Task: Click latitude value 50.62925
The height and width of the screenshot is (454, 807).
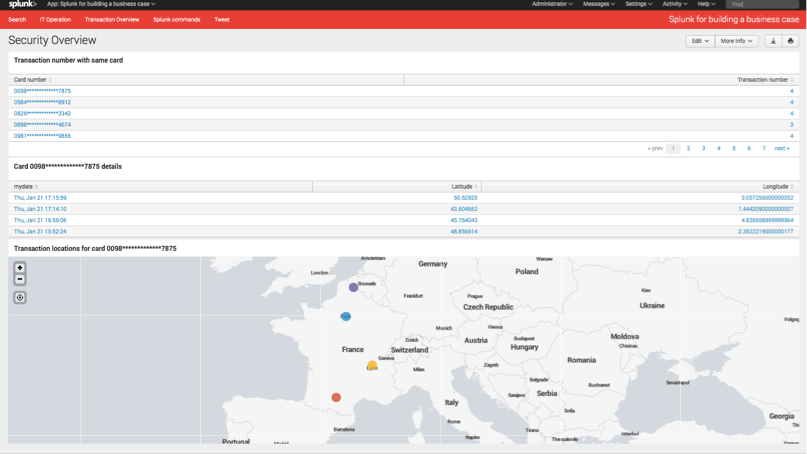Action: tap(465, 198)
